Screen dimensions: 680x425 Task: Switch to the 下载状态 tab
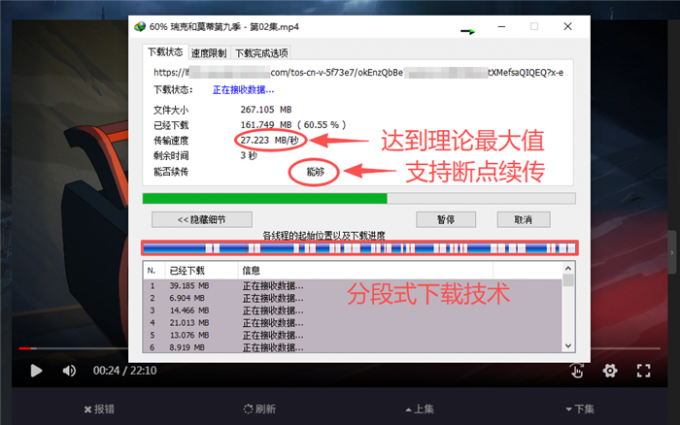point(165,52)
